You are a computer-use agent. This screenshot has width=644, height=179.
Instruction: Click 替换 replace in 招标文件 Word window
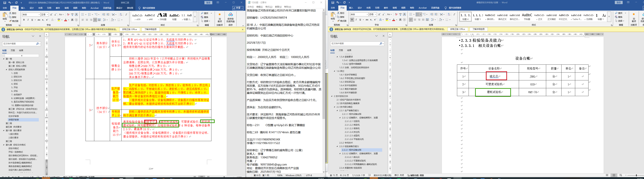point(205,17)
